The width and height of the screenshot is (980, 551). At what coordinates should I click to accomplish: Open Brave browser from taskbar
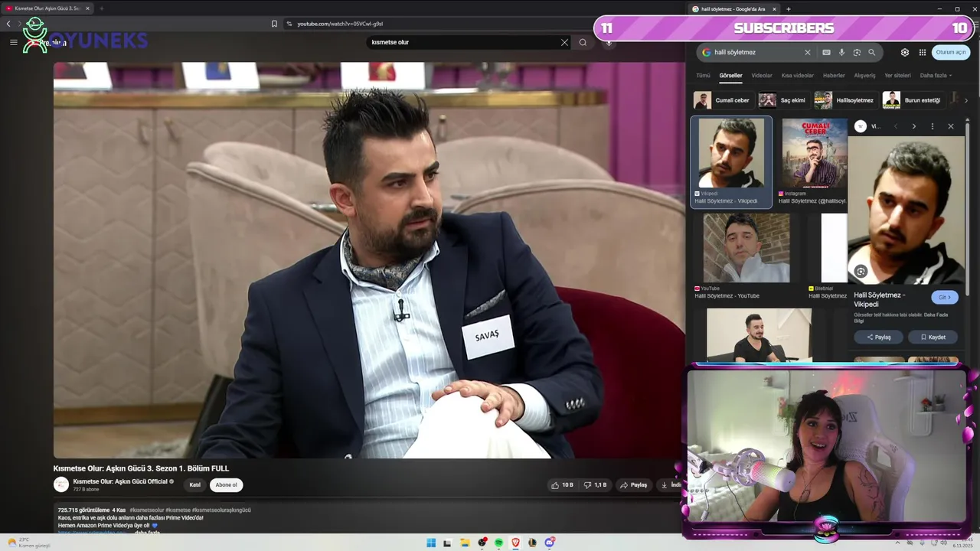515,543
